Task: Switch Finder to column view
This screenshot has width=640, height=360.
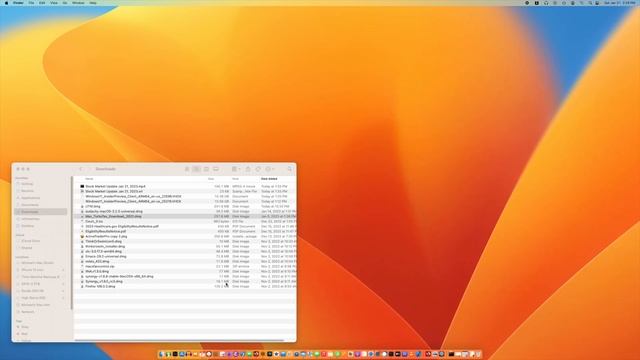Action: (206, 169)
